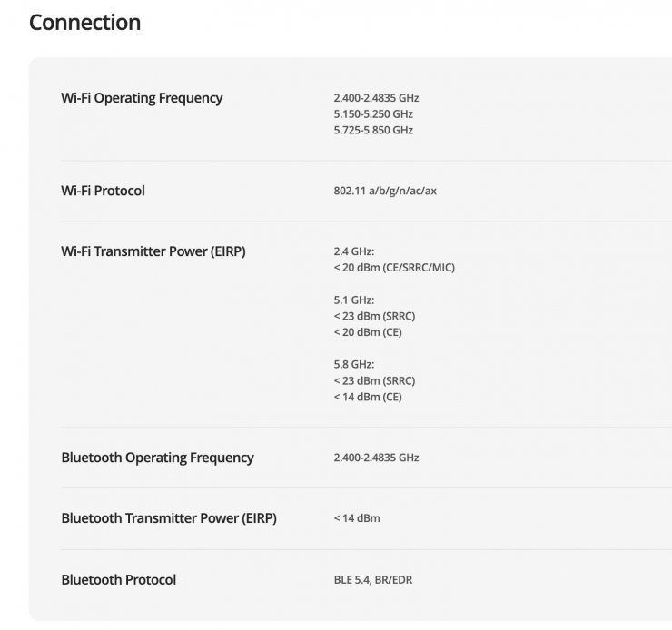Click the Bluetooth Protocol row label
The width and height of the screenshot is (672, 630).
pyautogui.click(x=118, y=579)
